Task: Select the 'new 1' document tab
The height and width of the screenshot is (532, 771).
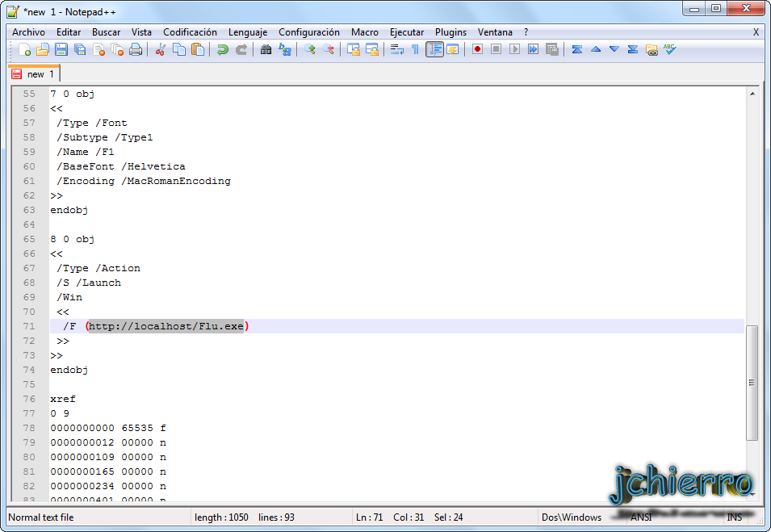Action: (34, 73)
